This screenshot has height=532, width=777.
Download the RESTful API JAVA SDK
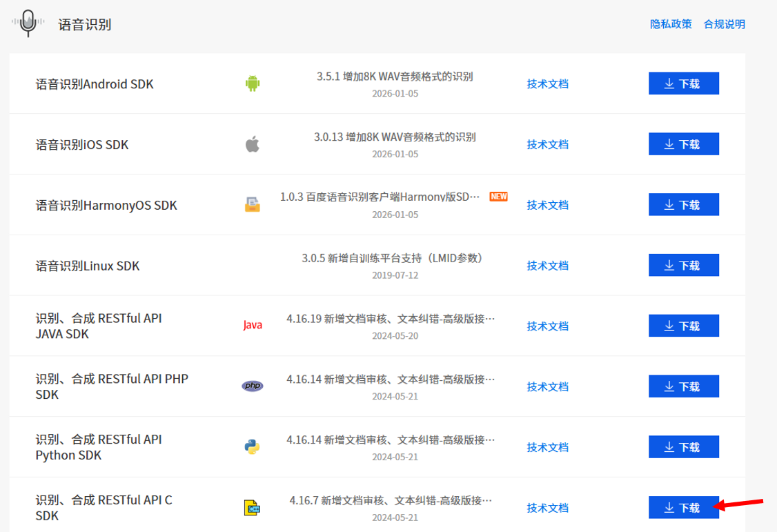[x=683, y=326]
